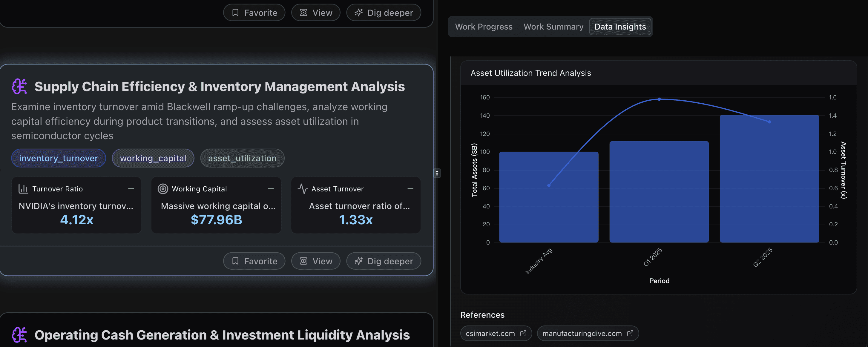Screen dimensions: 868x347
Task: Click the References heading
Action: click(482, 315)
